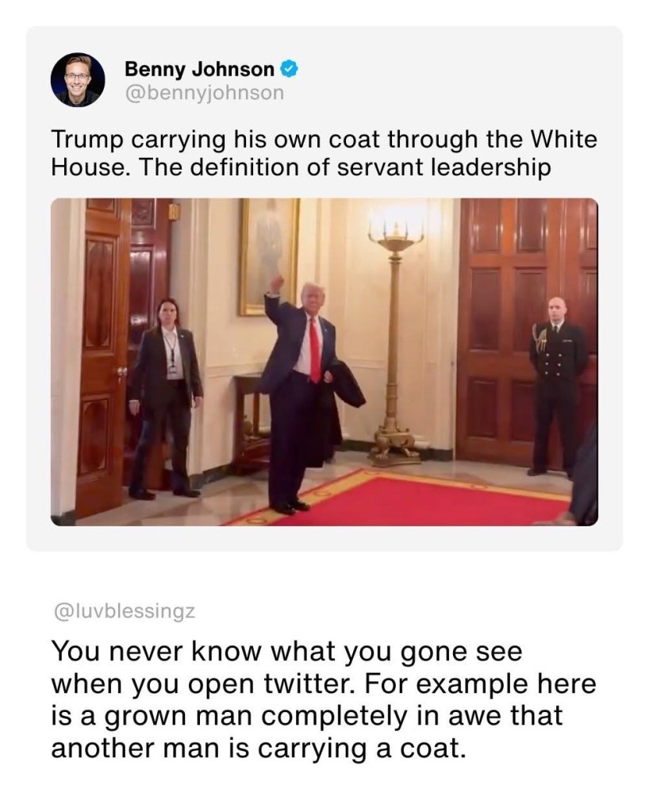Click the tweet text about servant leadership
Viewport: 649px width, 812px height.
(x=324, y=152)
